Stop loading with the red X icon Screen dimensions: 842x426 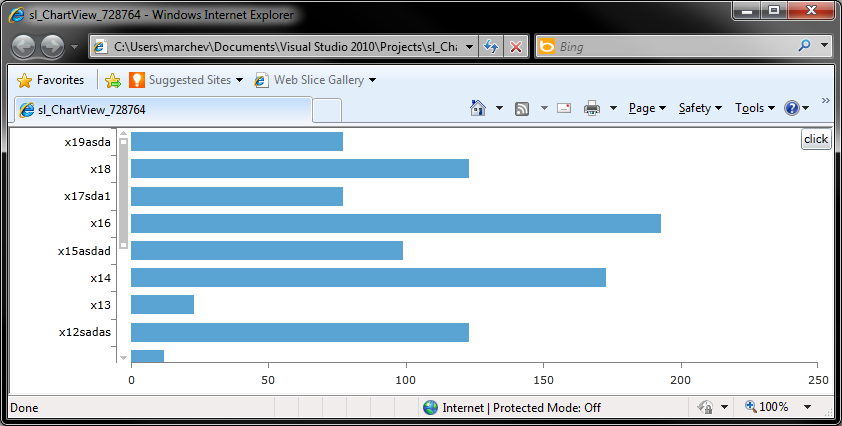(516, 47)
